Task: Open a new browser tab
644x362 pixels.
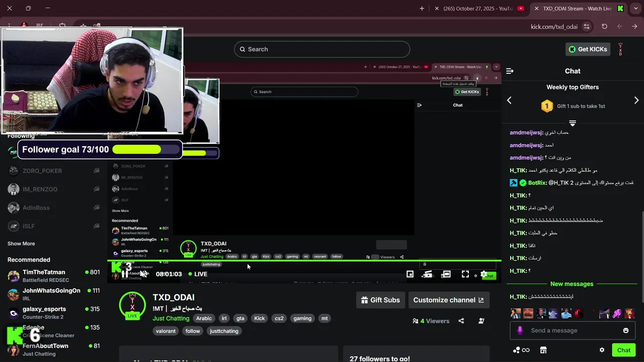Action: (x=422, y=9)
